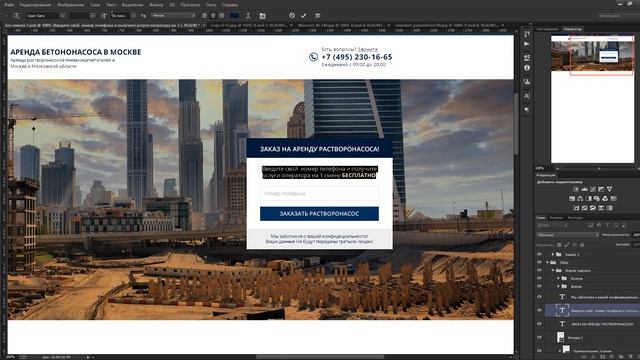Open Info panel from right dock
Screen dimensions: 640x360
(x=527, y=68)
